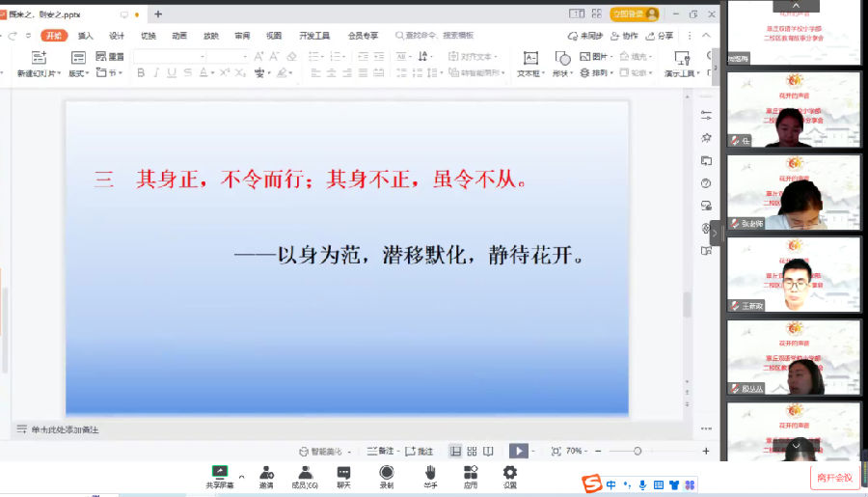Open the 成员 members list
Screen dimensions: 868x497
pyautogui.click(x=305, y=473)
